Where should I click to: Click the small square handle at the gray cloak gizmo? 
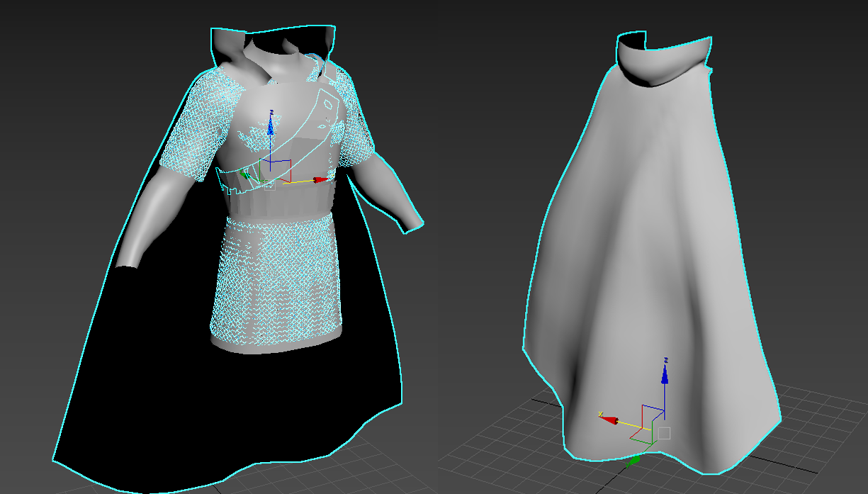(x=664, y=433)
